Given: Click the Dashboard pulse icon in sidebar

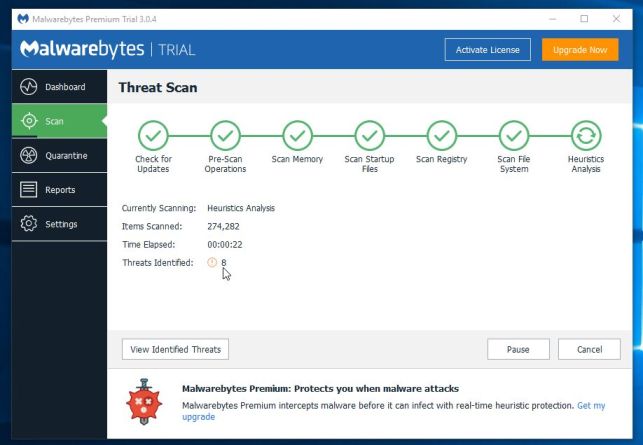Looking at the screenshot, I should click(28, 87).
